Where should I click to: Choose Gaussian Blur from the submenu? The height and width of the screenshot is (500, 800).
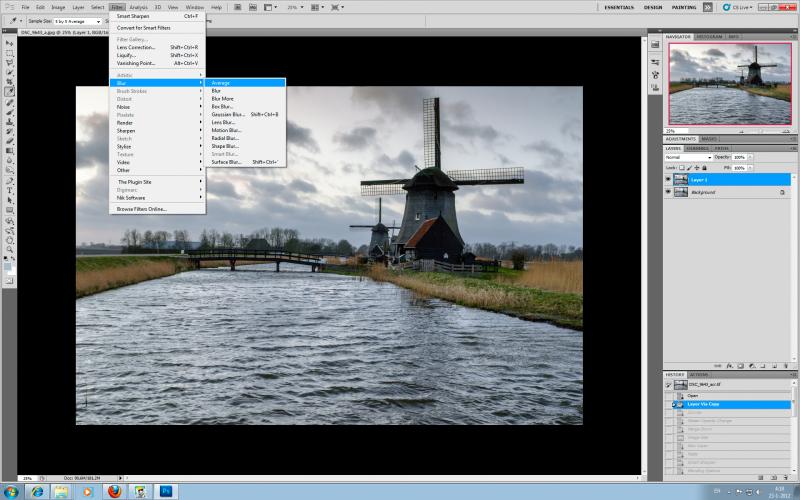[245, 115]
